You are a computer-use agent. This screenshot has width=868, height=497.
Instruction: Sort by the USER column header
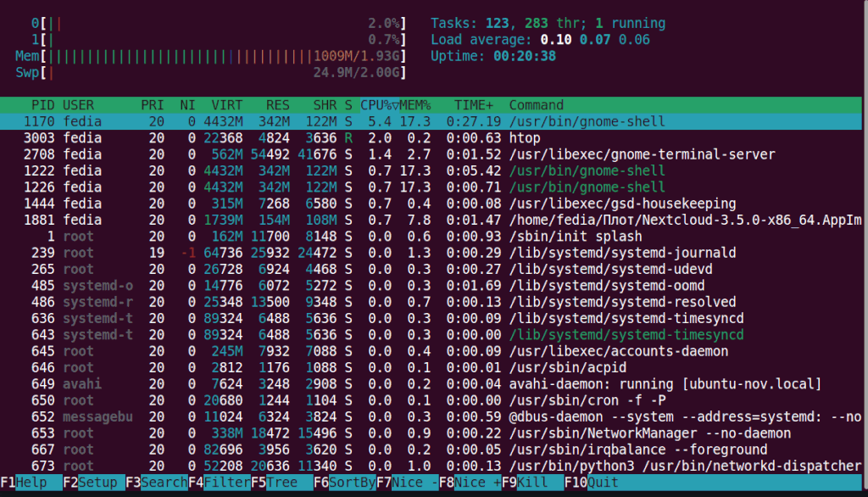click(78, 105)
